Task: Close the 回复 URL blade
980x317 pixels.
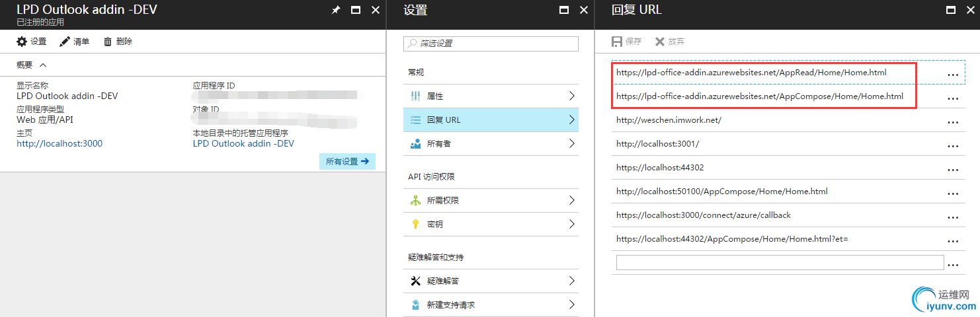Action: pyautogui.click(x=970, y=10)
